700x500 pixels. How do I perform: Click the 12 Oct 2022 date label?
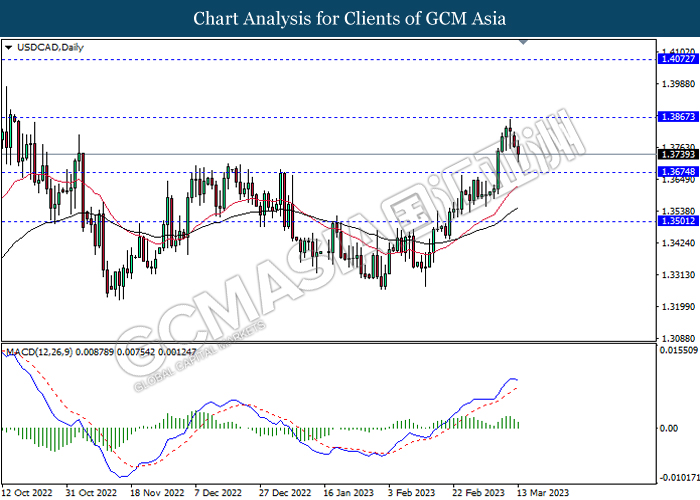tap(27, 493)
